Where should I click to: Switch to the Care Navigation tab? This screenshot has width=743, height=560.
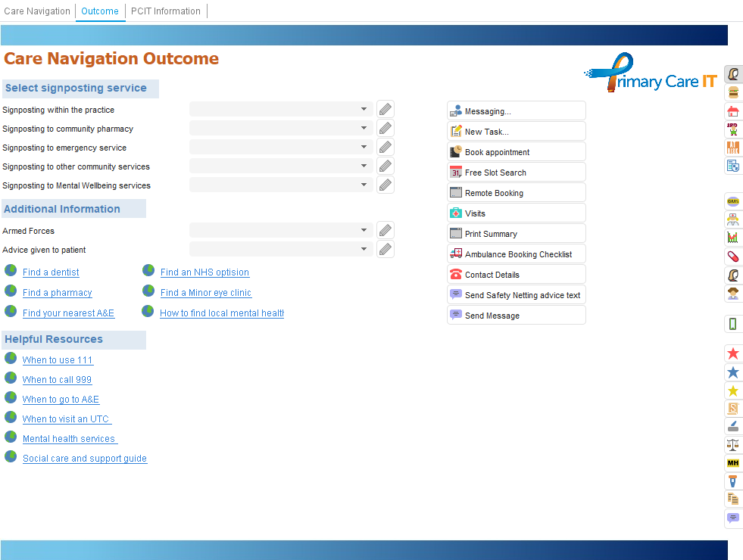(37, 11)
